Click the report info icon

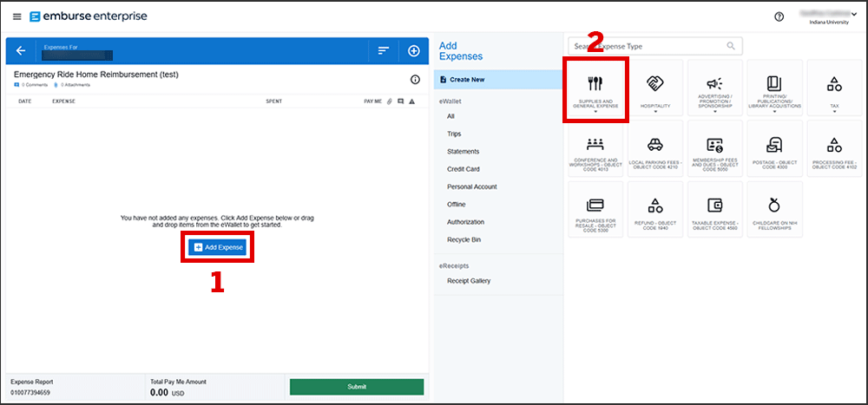click(415, 79)
